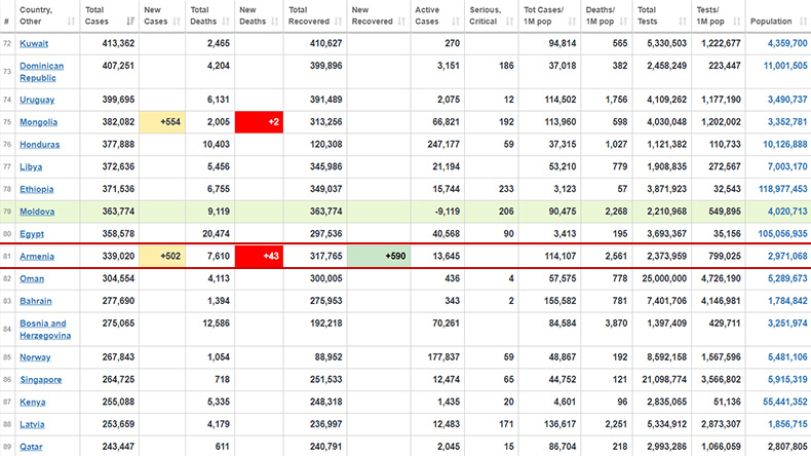Screen dimensions: 811x456
Task: Select Kuwait total cases value 413,362
Action: [118, 43]
